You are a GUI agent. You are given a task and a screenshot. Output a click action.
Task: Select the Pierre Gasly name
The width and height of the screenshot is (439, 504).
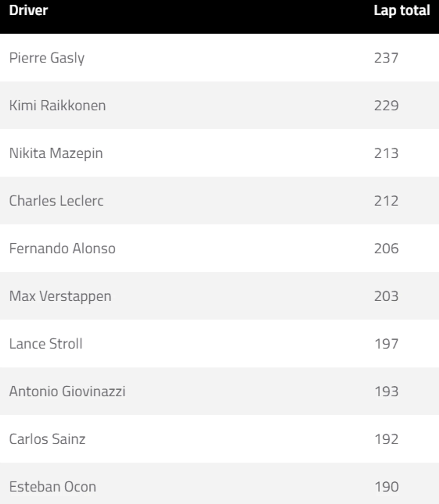tap(47, 58)
